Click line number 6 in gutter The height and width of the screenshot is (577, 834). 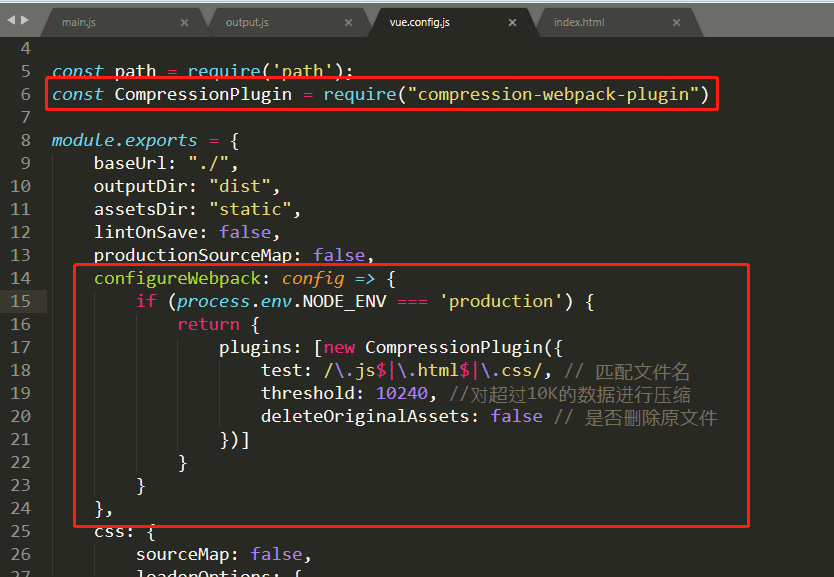[x=26, y=94]
